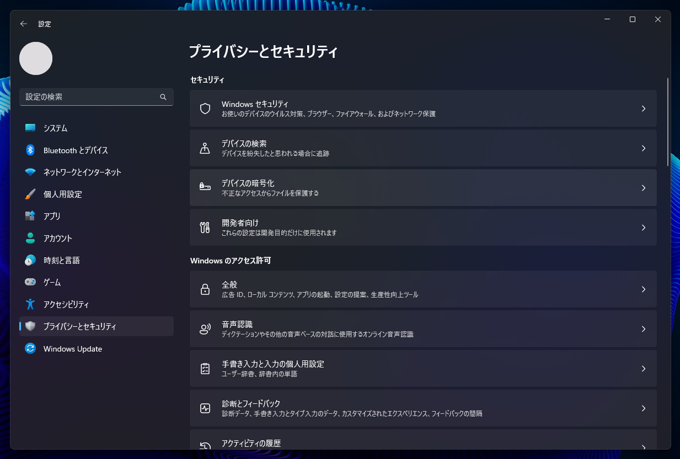Select 時刻と言語 label in sidebar
680x459 pixels.
[x=62, y=260]
